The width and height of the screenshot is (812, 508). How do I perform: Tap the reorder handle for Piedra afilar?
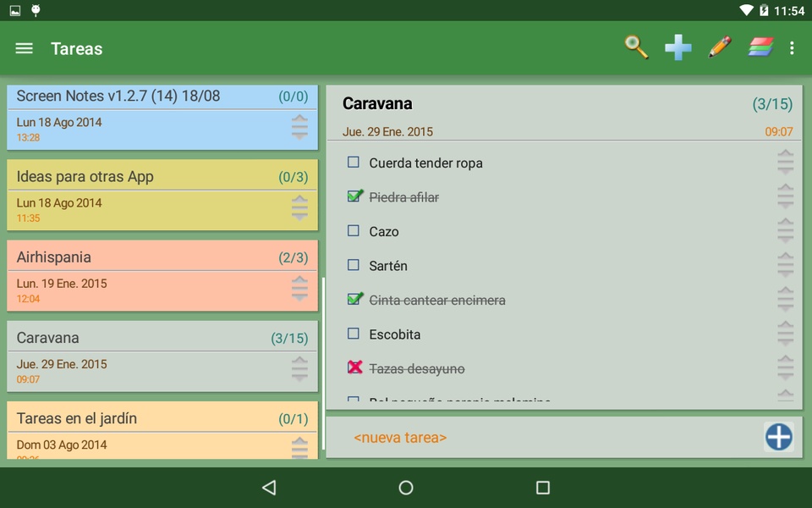pos(785,196)
